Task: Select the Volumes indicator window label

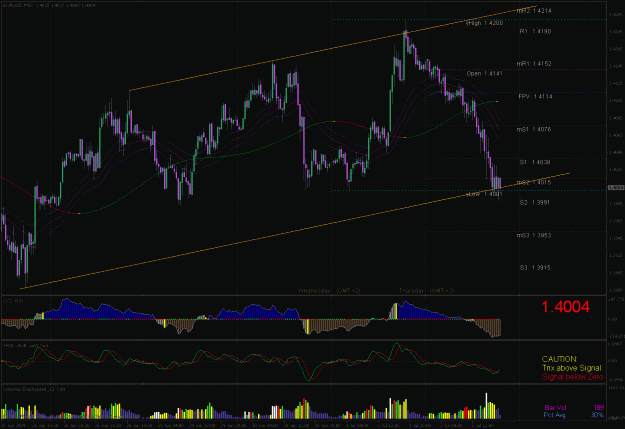Action: pos(34,389)
